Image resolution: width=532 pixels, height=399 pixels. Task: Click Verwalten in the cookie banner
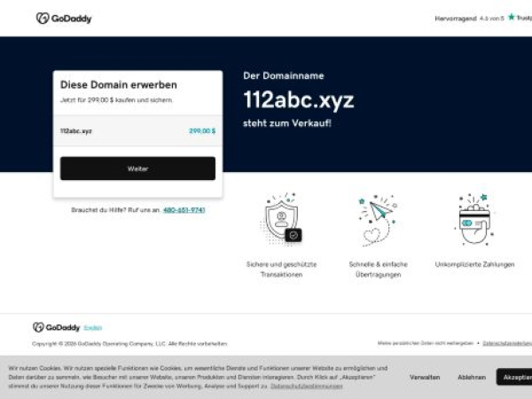[x=425, y=377]
